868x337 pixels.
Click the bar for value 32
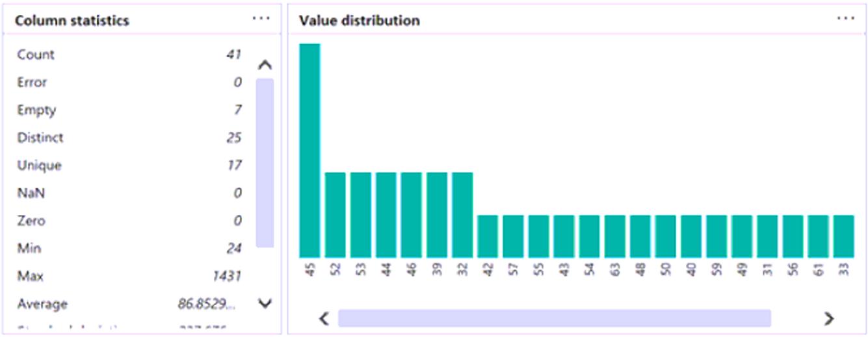[x=462, y=215]
